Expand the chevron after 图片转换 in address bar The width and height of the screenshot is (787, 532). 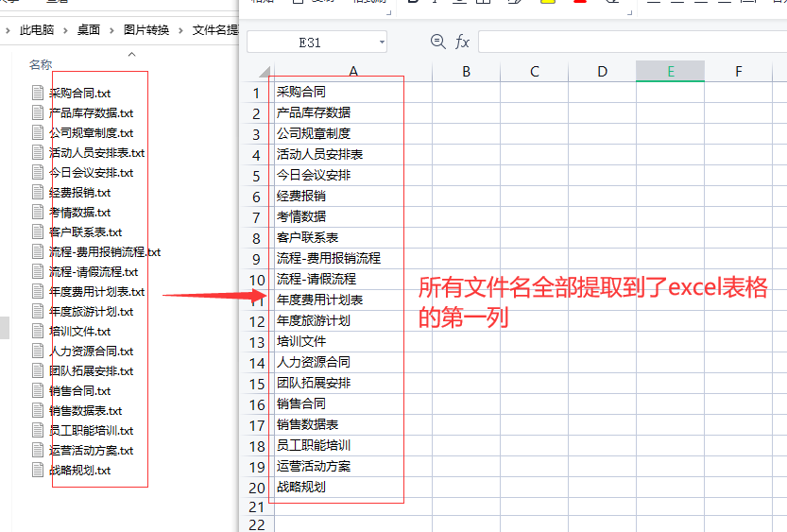point(180,30)
